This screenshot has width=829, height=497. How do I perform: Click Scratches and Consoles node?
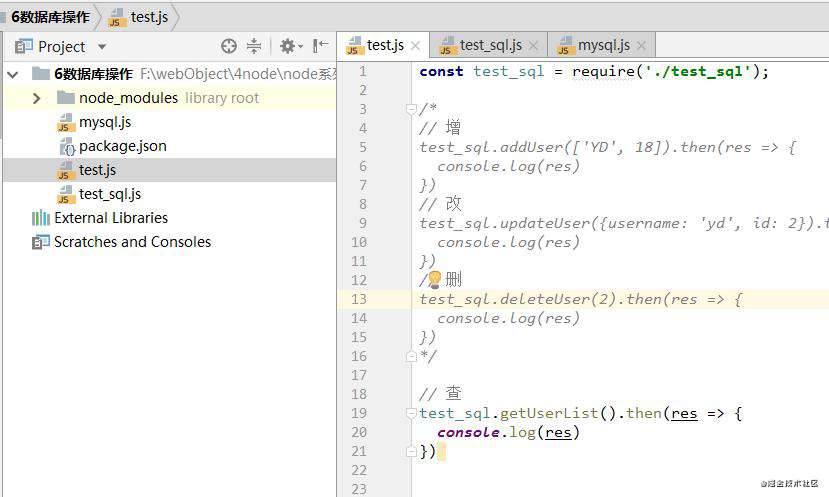point(132,242)
